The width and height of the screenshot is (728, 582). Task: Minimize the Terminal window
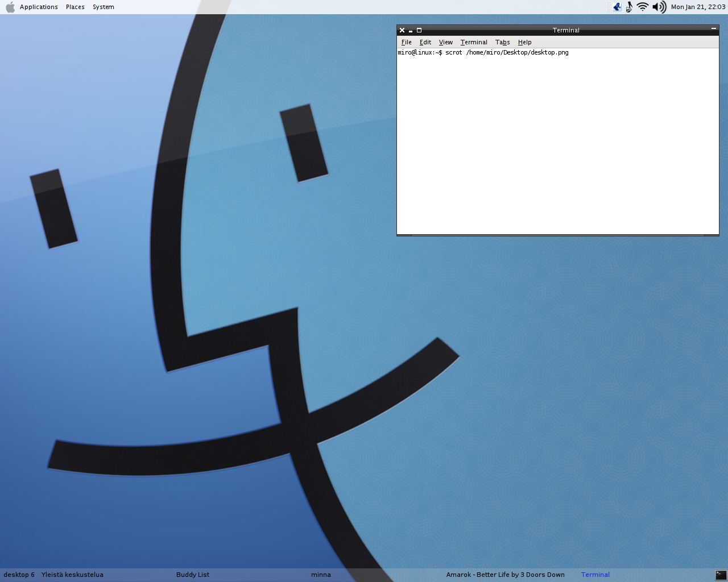pos(411,31)
